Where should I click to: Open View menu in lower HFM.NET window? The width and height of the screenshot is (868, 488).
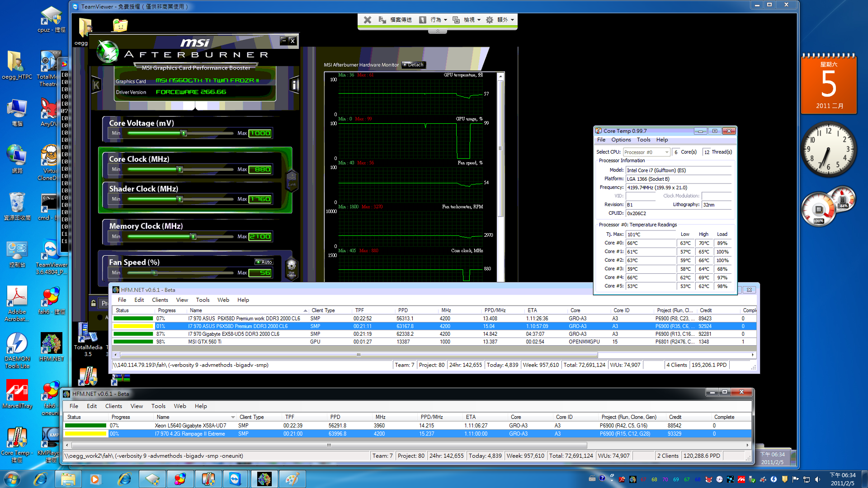pyautogui.click(x=137, y=406)
